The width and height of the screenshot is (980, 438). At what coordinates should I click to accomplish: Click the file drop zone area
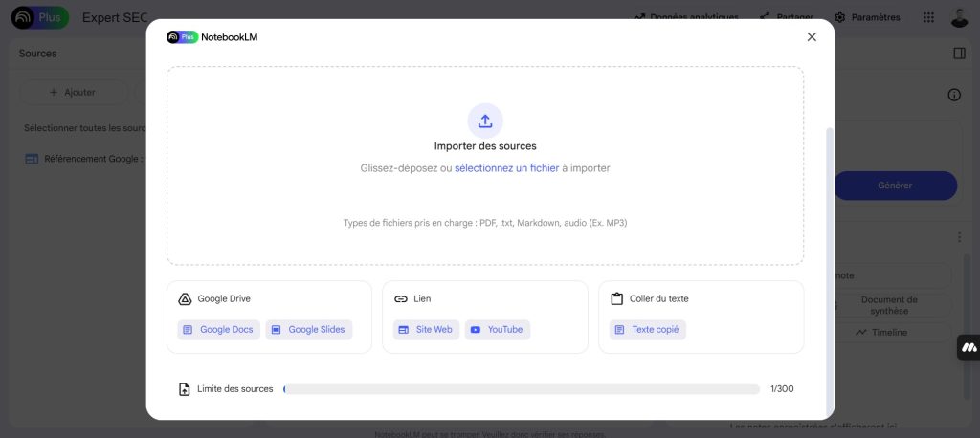(485, 165)
